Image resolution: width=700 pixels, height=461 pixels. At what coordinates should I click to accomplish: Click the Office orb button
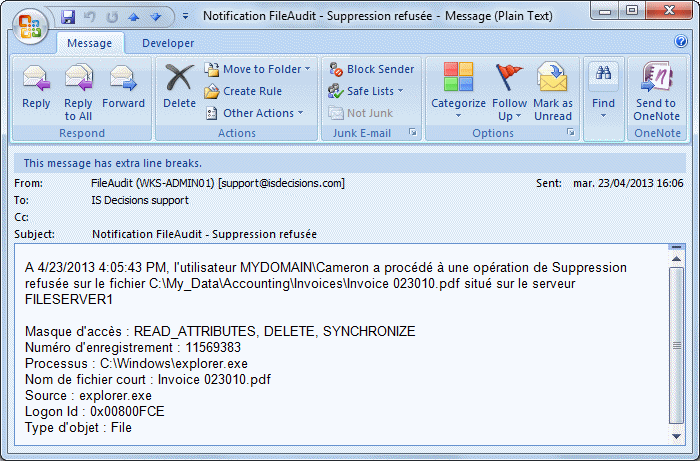[29, 22]
